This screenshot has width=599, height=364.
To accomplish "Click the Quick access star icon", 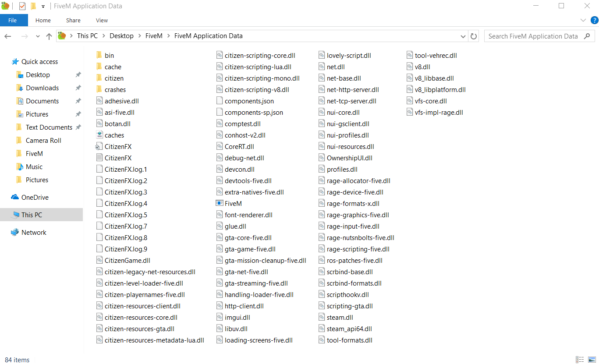I will [15, 61].
